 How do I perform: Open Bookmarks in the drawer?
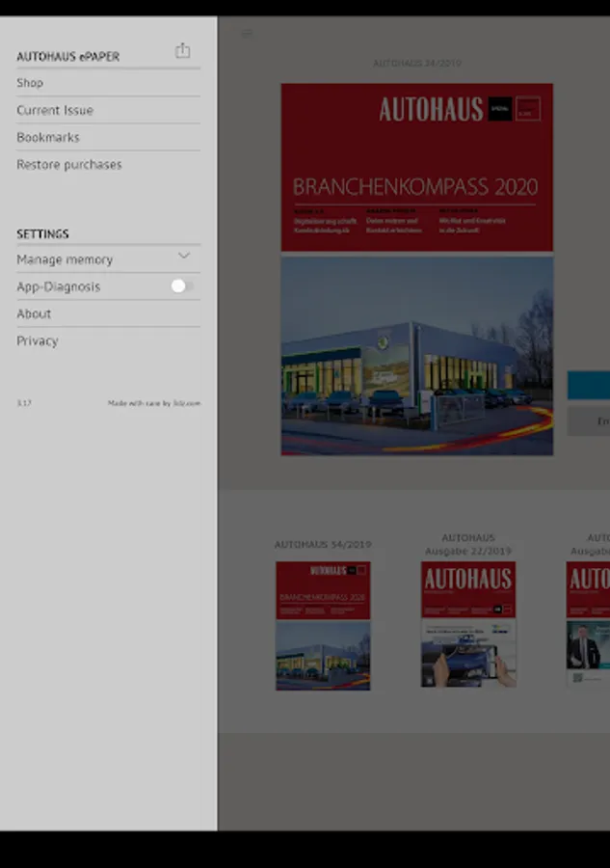click(108, 137)
